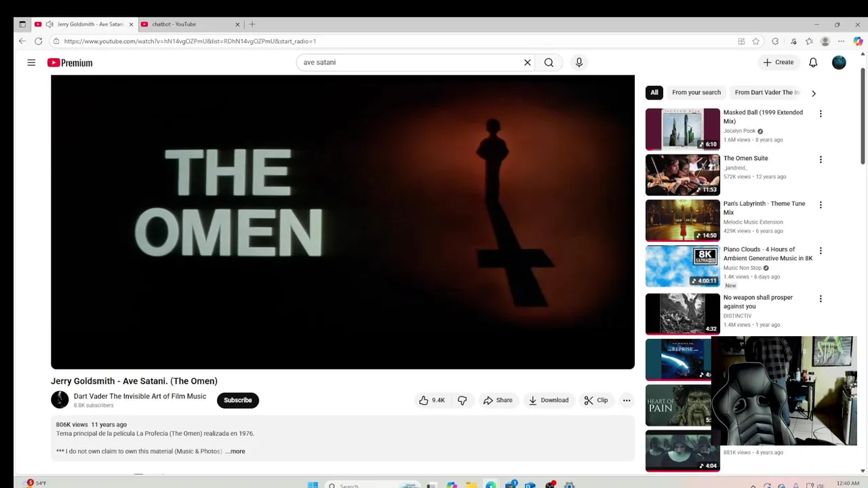
Task: Open Dart Vader channel avatar
Action: click(x=60, y=400)
